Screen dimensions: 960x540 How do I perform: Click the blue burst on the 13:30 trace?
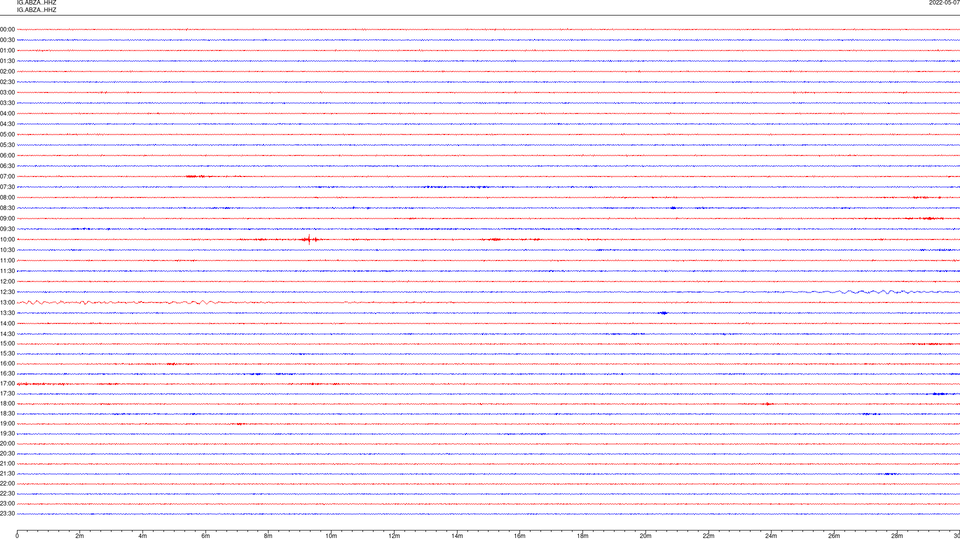(662, 313)
